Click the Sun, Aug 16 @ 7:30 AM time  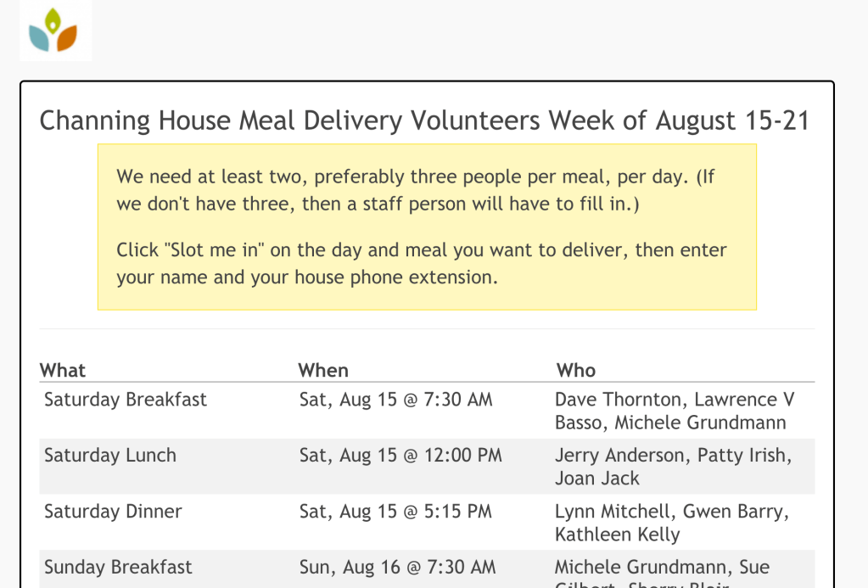click(x=397, y=567)
